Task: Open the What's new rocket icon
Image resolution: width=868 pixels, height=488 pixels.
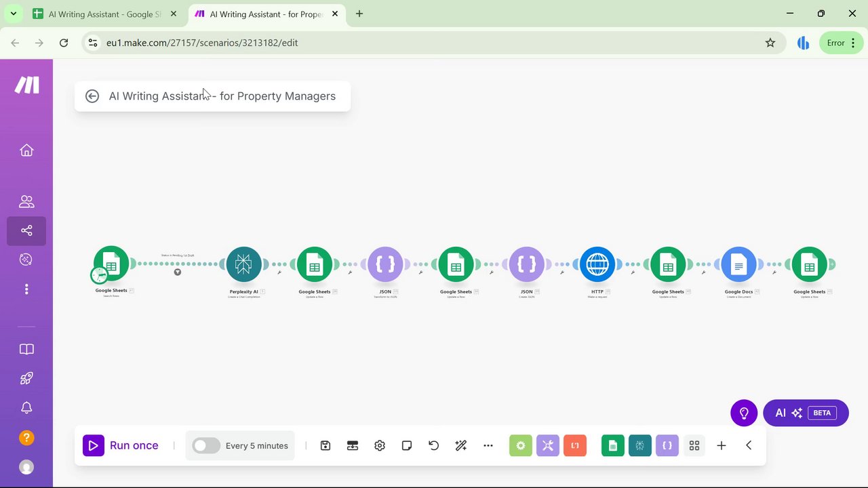Action: pos(26,378)
